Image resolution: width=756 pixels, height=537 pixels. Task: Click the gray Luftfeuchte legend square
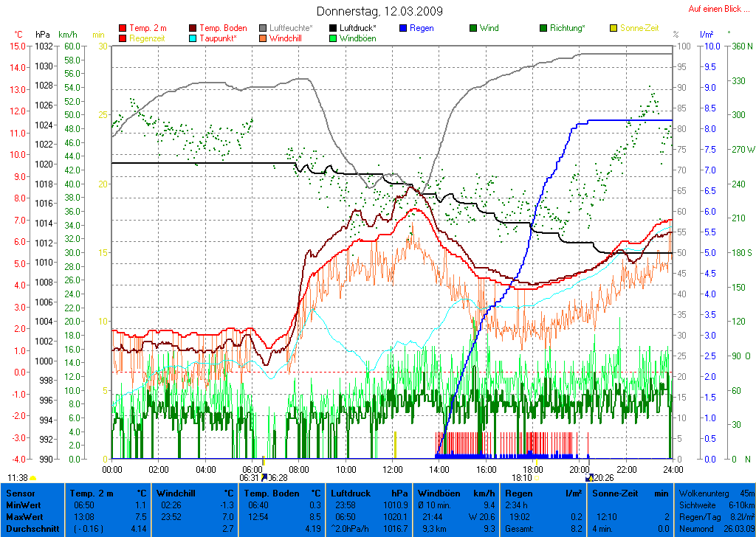[x=264, y=29]
